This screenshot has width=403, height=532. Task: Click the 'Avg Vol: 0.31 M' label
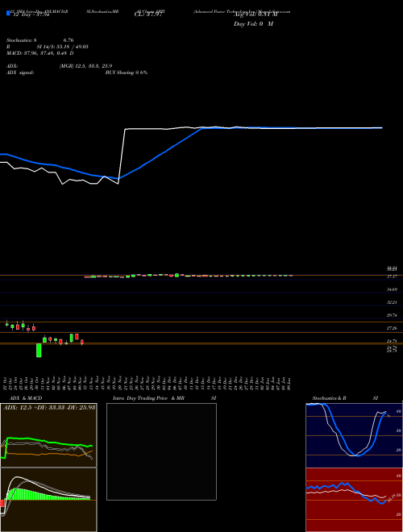pos(256,15)
